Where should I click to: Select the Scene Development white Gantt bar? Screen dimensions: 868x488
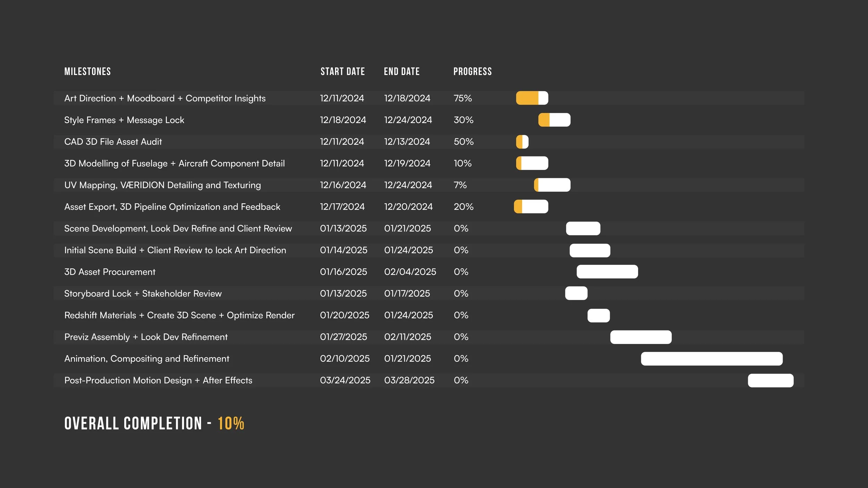point(583,229)
